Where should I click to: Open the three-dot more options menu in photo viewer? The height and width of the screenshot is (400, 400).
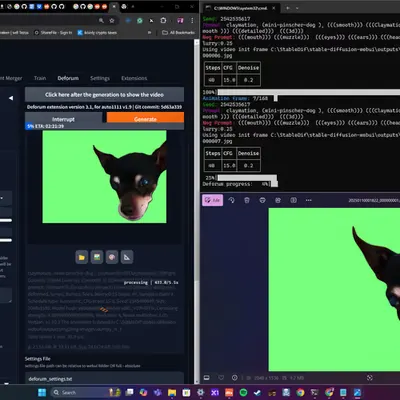point(309,200)
